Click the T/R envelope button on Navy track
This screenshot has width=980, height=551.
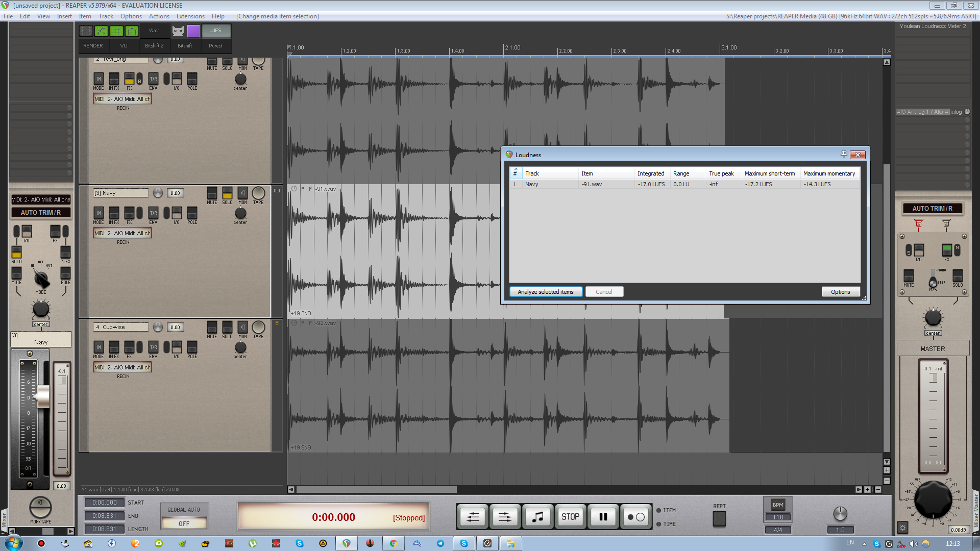click(x=153, y=213)
